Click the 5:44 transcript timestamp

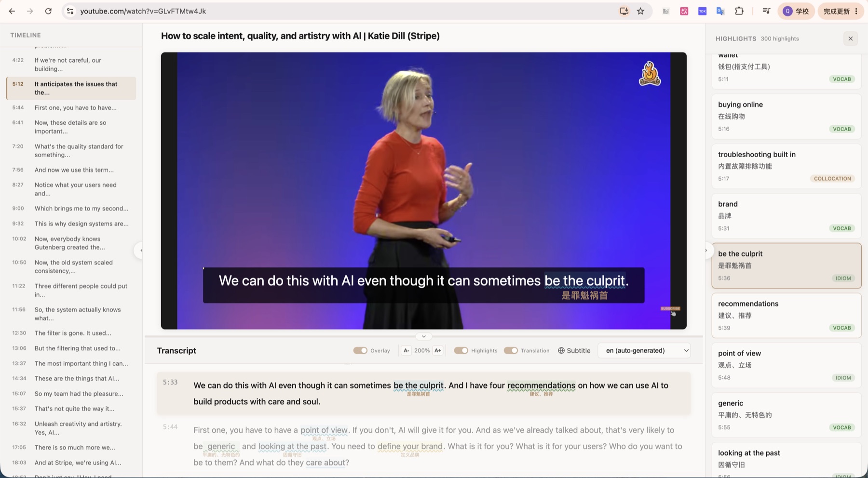[x=170, y=427]
